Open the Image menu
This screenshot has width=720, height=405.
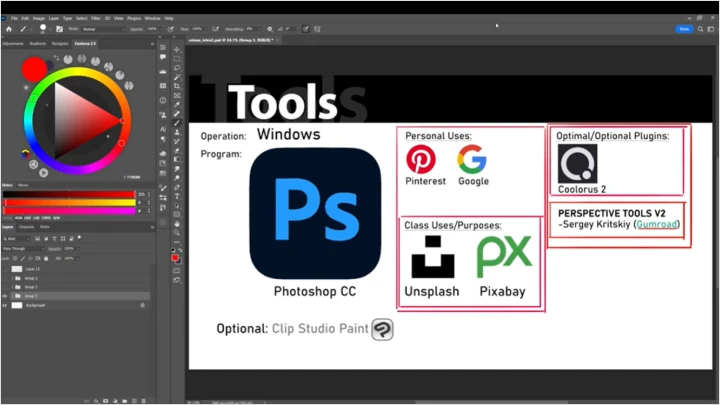pyautogui.click(x=39, y=18)
